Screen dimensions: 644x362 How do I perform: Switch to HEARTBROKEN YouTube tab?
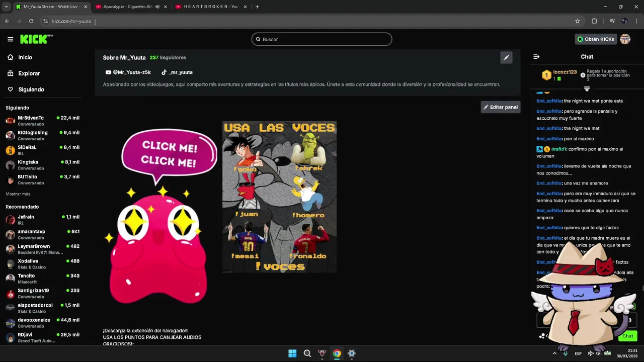pyautogui.click(x=211, y=7)
